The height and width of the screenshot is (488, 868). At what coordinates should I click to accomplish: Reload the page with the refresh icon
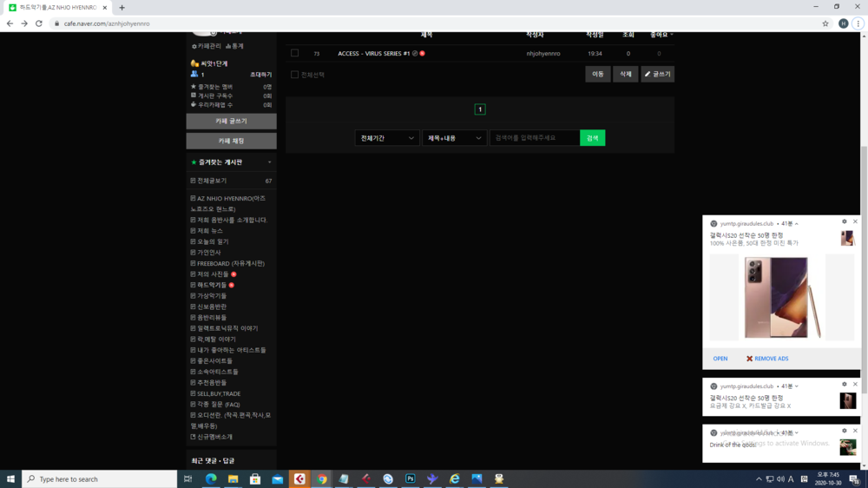(39, 23)
